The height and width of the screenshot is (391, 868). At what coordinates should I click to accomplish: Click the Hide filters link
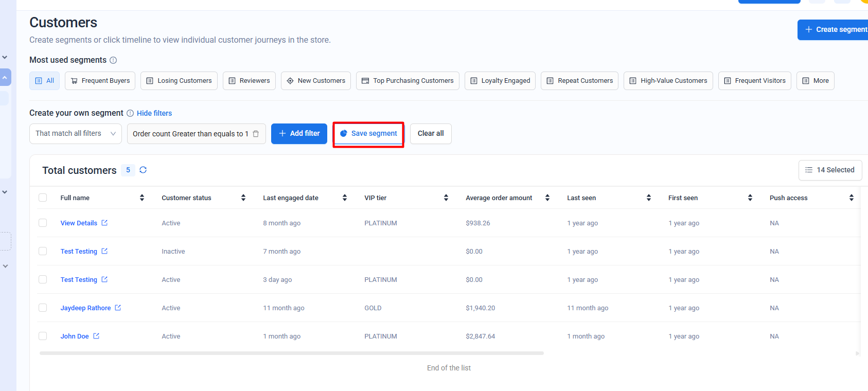point(154,113)
